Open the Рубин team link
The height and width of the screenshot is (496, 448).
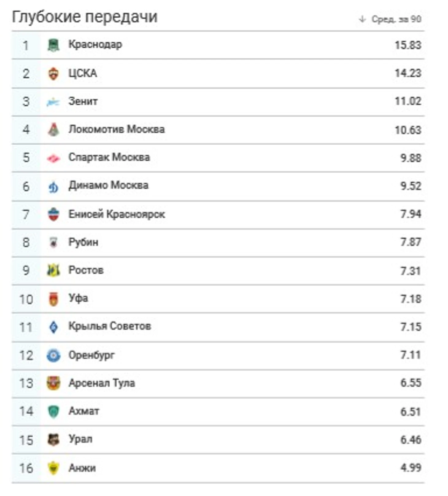83,242
